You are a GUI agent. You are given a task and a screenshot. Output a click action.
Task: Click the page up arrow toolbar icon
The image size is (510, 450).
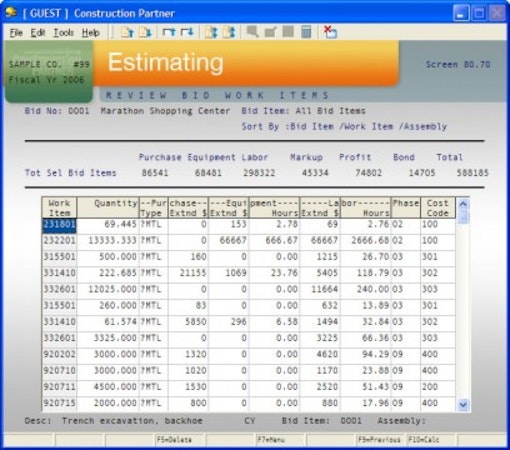(127, 32)
